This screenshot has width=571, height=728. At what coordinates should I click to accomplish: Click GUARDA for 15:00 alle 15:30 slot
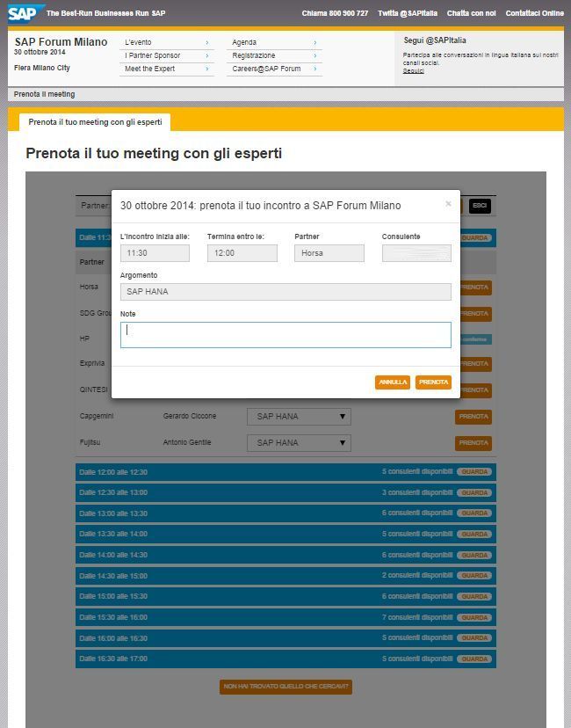click(474, 596)
